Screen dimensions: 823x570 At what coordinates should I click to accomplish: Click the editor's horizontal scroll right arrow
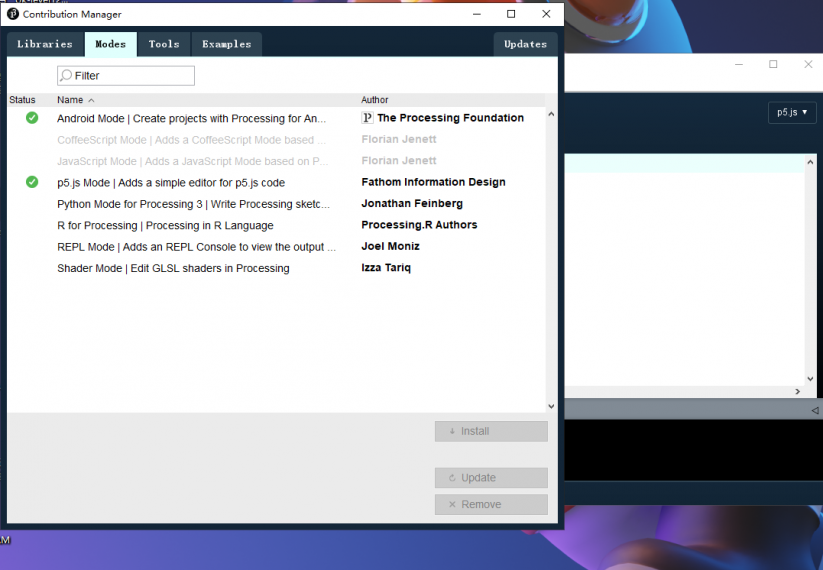pyautogui.click(x=798, y=392)
